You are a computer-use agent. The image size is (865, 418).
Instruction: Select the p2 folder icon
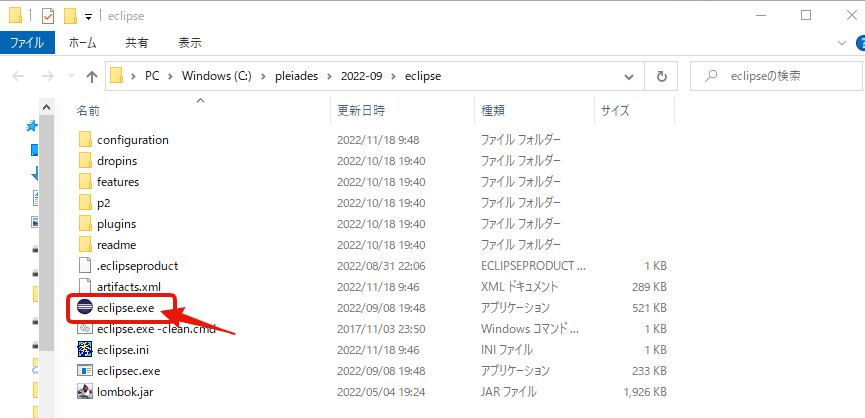coord(84,202)
